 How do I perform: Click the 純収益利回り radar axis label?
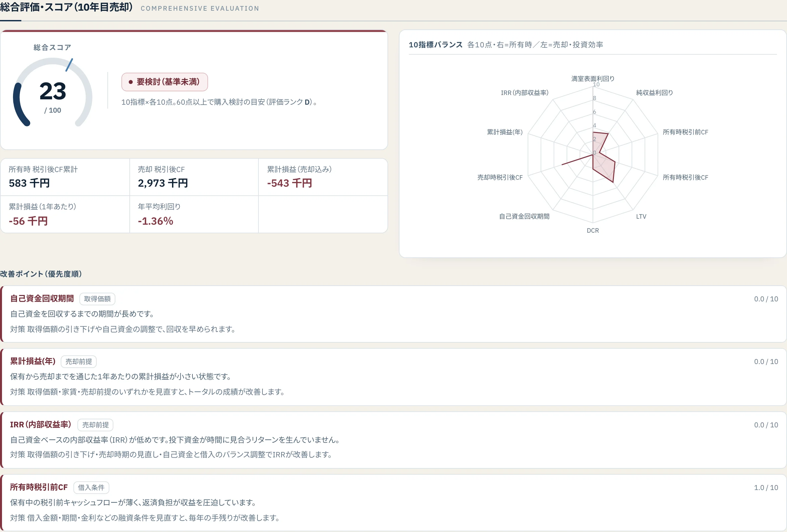[654, 93]
